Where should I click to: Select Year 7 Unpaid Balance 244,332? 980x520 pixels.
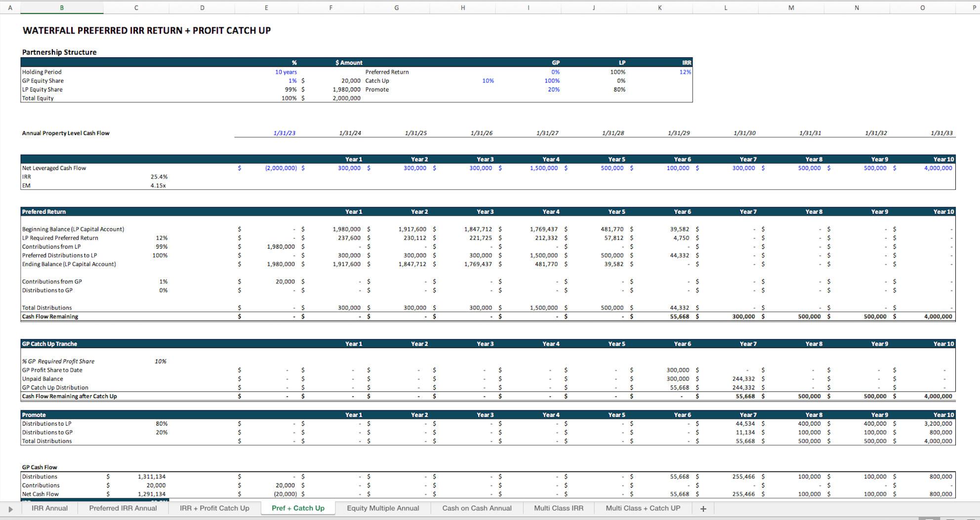pos(743,379)
